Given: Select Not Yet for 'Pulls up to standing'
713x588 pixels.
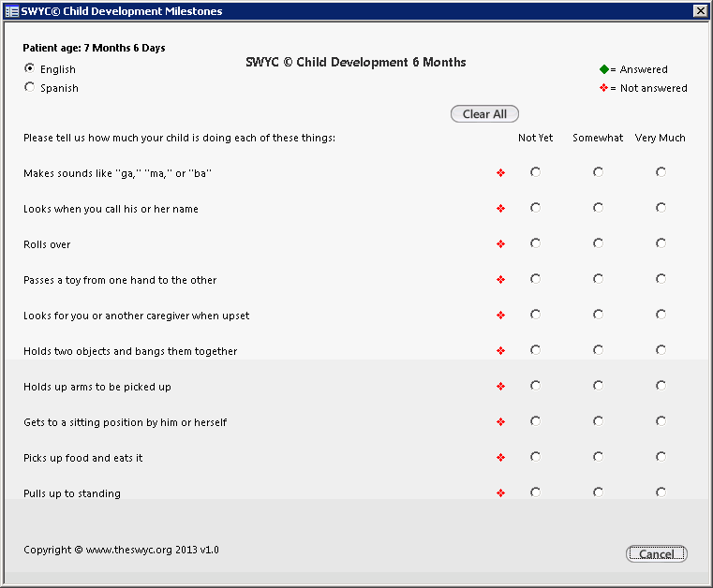Looking at the screenshot, I should click(x=535, y=492).
